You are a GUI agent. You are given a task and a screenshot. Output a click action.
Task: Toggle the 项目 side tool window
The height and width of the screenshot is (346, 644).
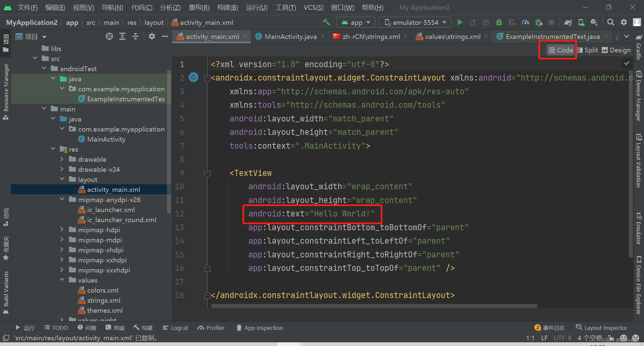coord(6,43)
